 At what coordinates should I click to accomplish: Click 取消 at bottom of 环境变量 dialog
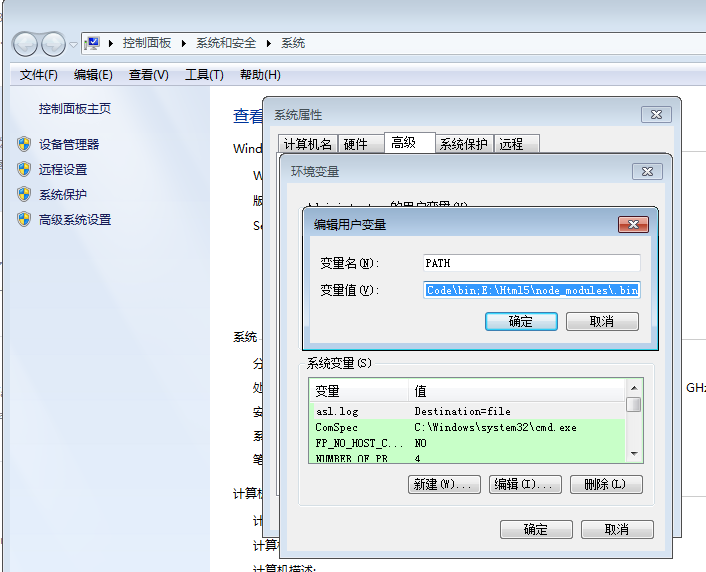pyautogui.click(x=617, y=530)
